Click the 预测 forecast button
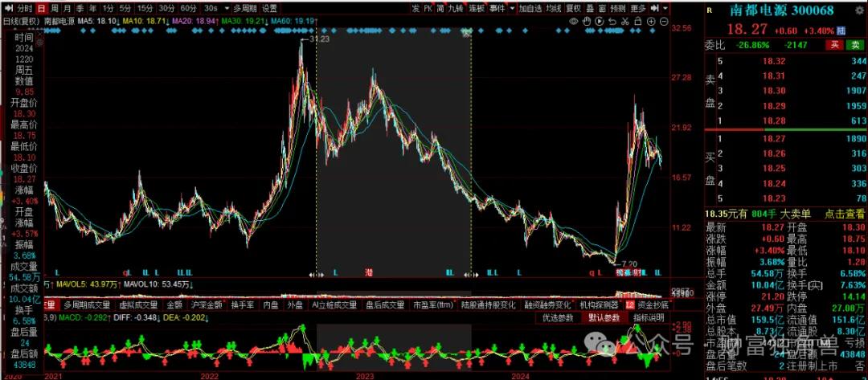 [x=618, y=8]
